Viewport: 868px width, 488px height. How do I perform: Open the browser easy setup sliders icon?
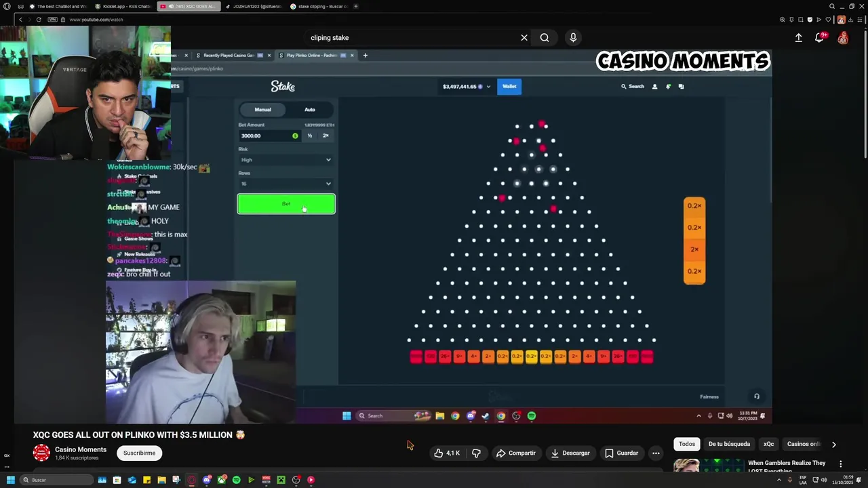click(x=859, y=20)
